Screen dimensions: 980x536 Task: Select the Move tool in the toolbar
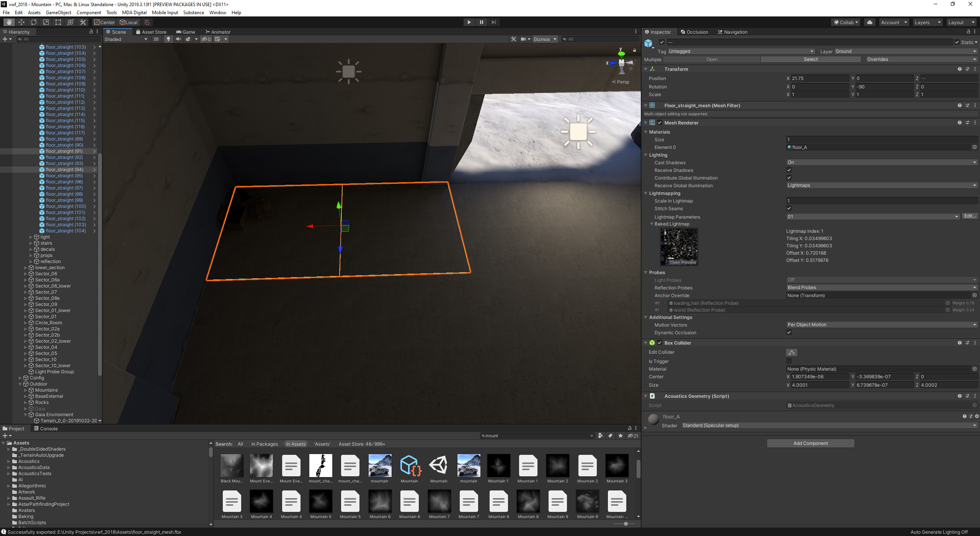(21, 22)
